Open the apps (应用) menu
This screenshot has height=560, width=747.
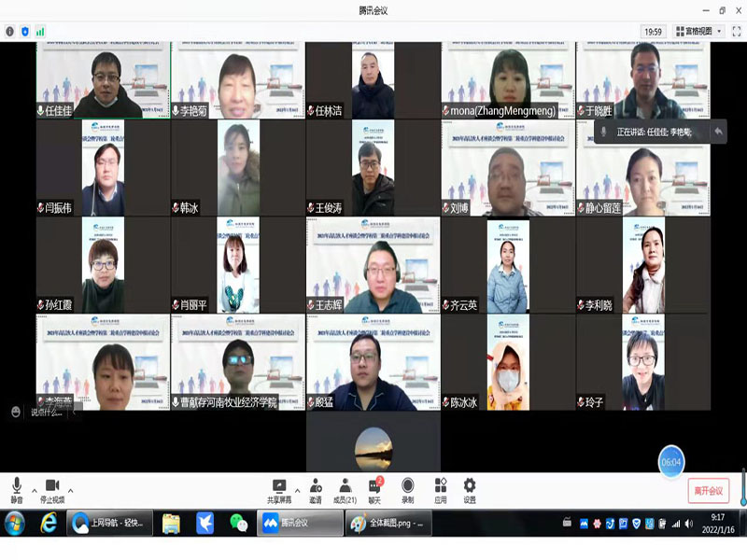coord(440,489)
